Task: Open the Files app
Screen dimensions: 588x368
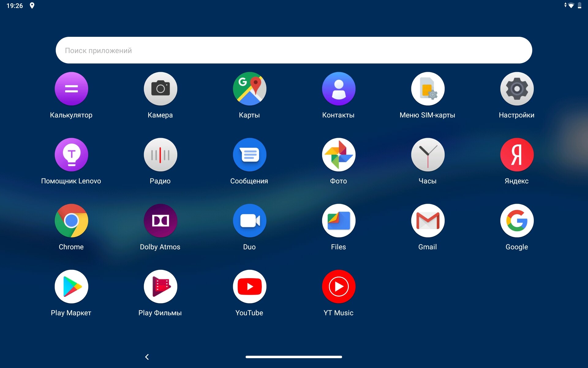Action: click(339, 221)
